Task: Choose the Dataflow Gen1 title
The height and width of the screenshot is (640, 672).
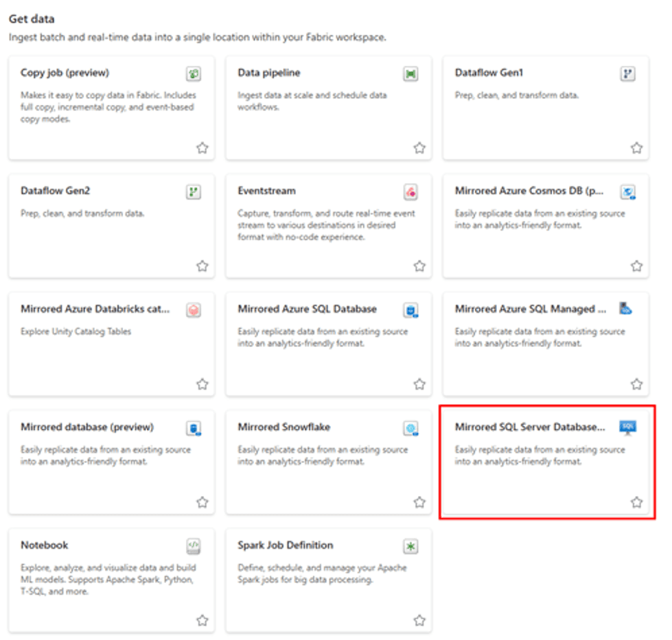Action: [489, 73]
